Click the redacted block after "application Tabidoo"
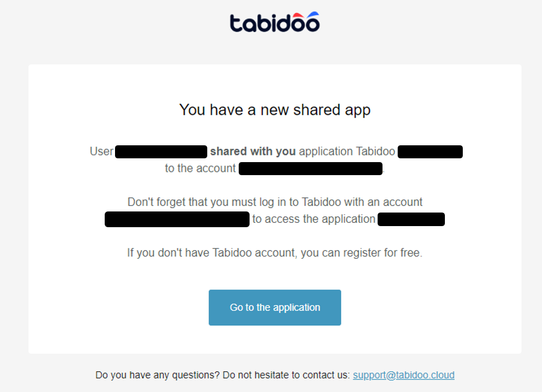542x392 pixels. click(x=430, y=152)
